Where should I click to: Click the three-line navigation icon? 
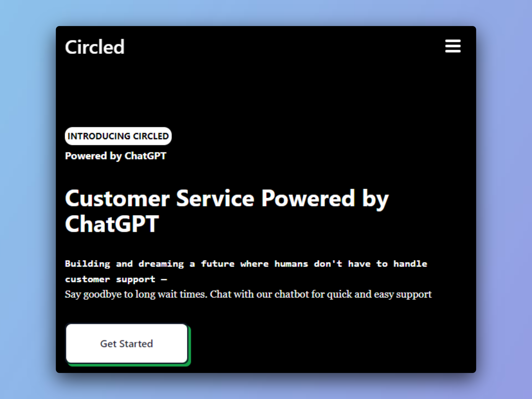[x=452, y=47]
